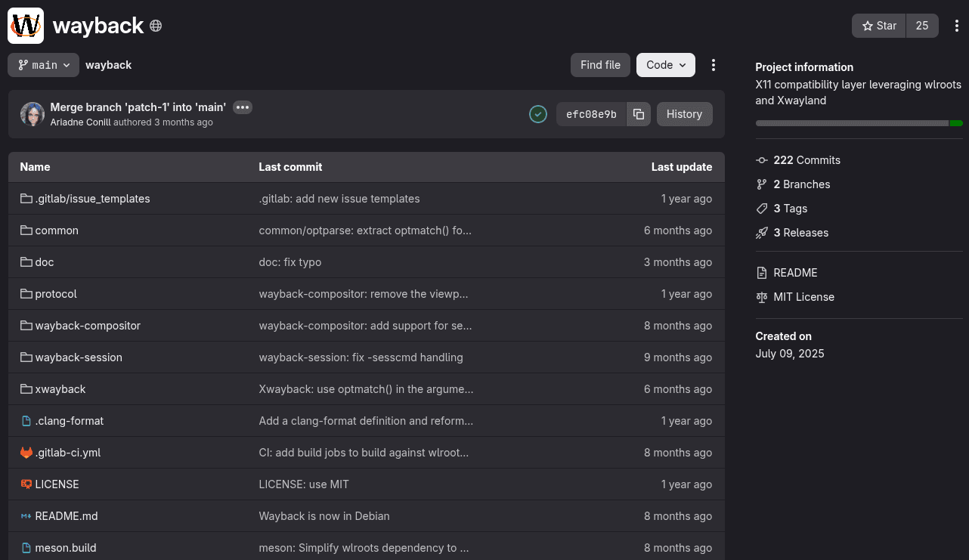Click the repository languages bar

[x=859, y=123]
